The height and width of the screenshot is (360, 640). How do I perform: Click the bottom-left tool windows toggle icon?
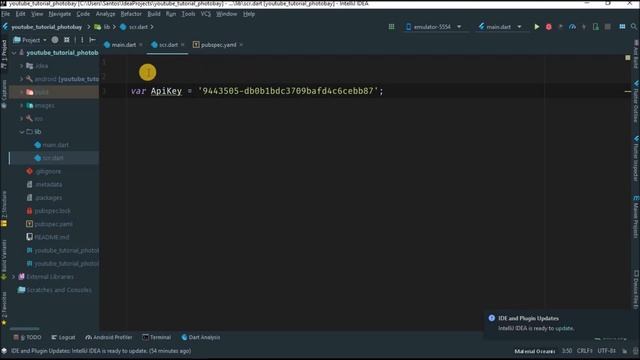point(4,351)
